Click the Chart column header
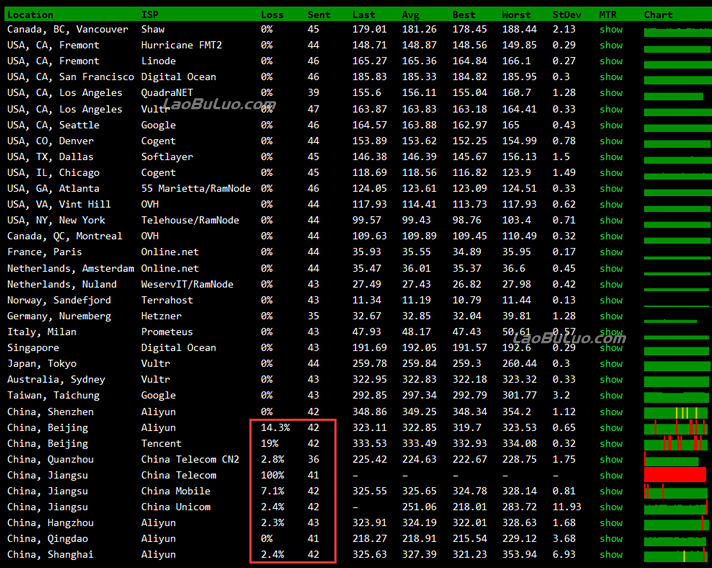Viewport: 712px width, 568px height. (x=658, y=15)
